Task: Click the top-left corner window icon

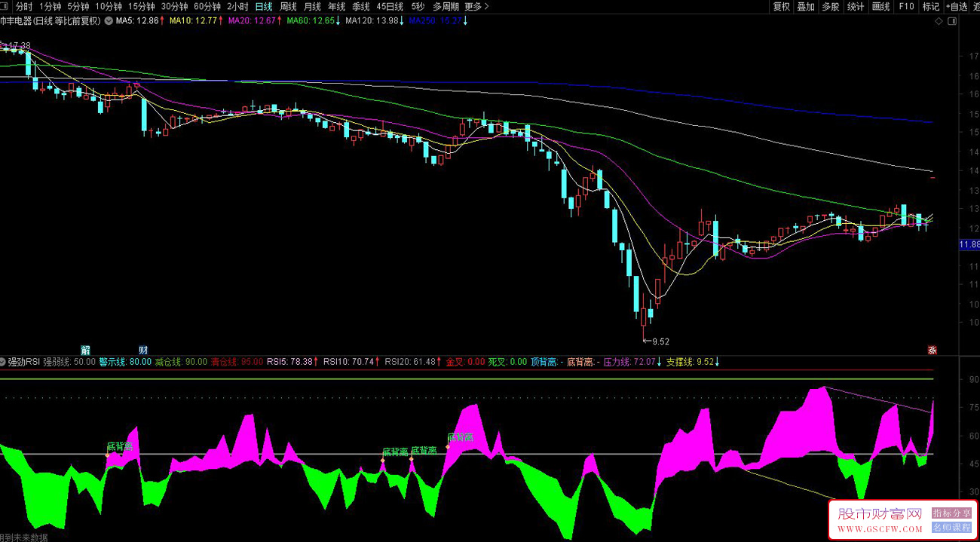Action: coord(5,6)
